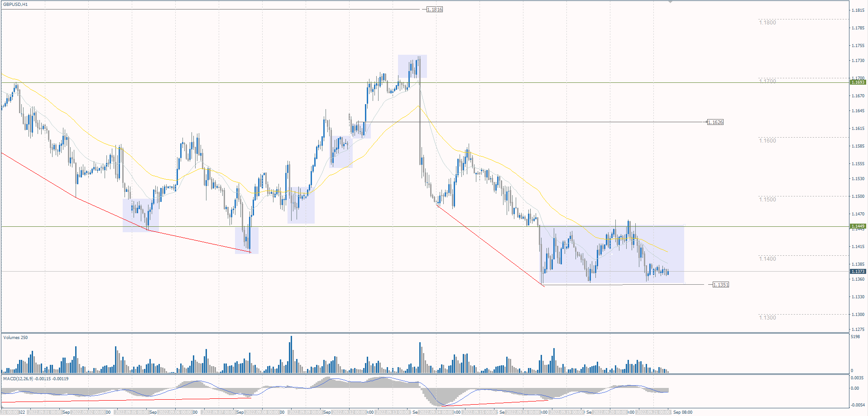Click the green 1.1693 price axis tag

click(x=858, y=82)
